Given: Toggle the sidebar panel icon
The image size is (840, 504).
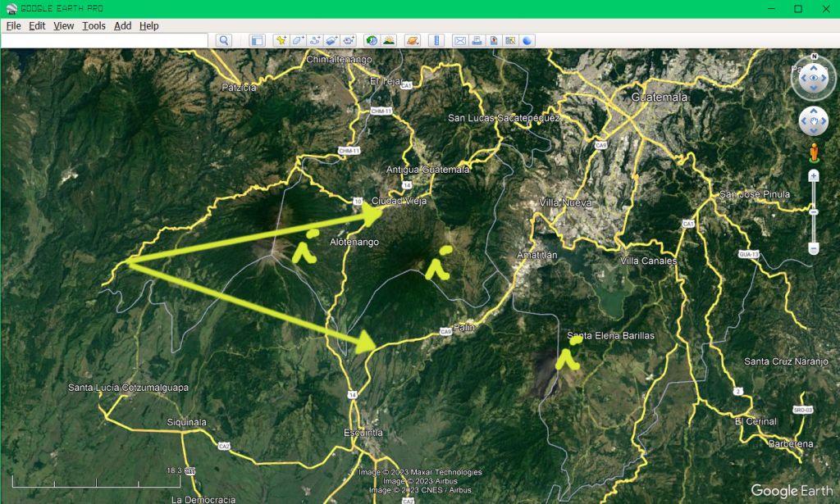Looking at the screenshot, I should point(257,40).
